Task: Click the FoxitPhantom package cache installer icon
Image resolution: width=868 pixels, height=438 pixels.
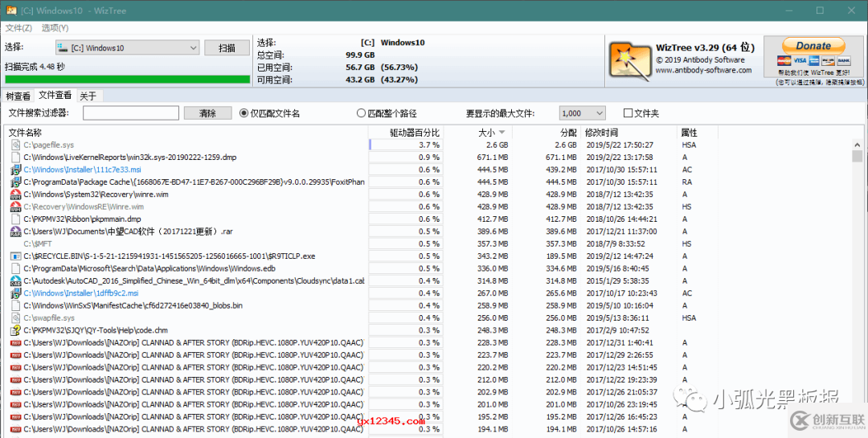Action: click(15, 182)
